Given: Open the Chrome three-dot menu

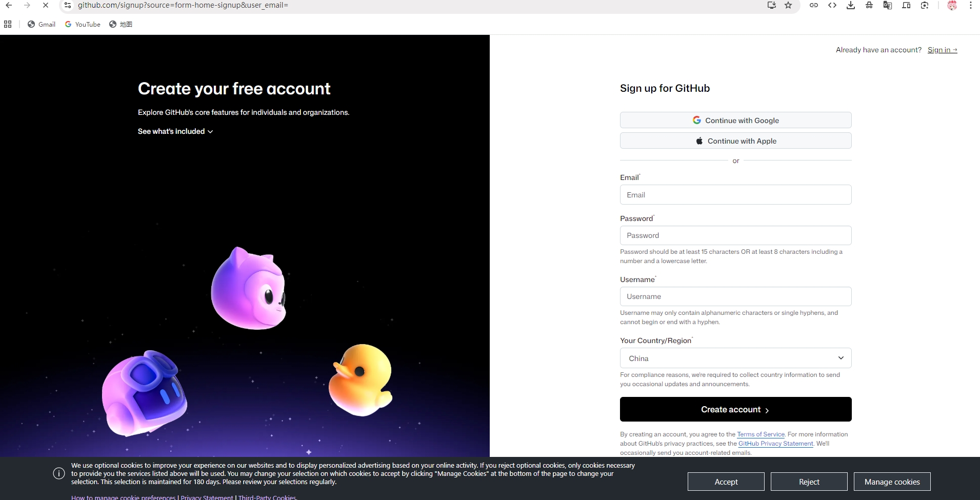Looking at the screenshot, I should tap(971, 5).
